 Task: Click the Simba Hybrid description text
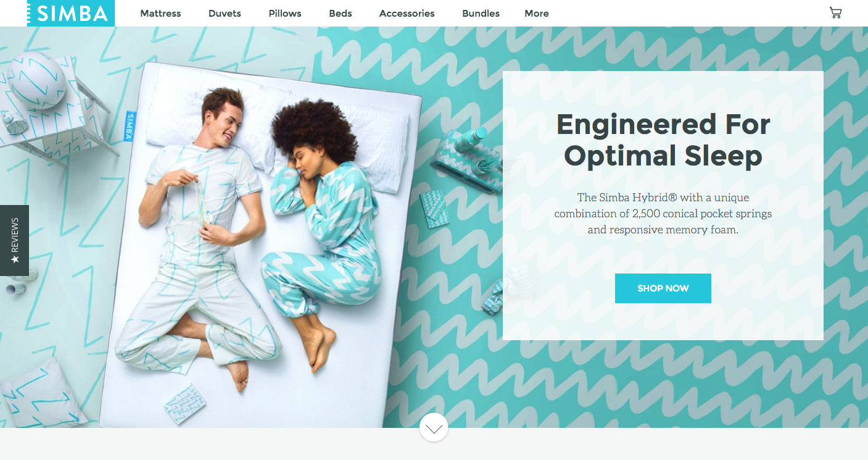[x=663, y=214]
